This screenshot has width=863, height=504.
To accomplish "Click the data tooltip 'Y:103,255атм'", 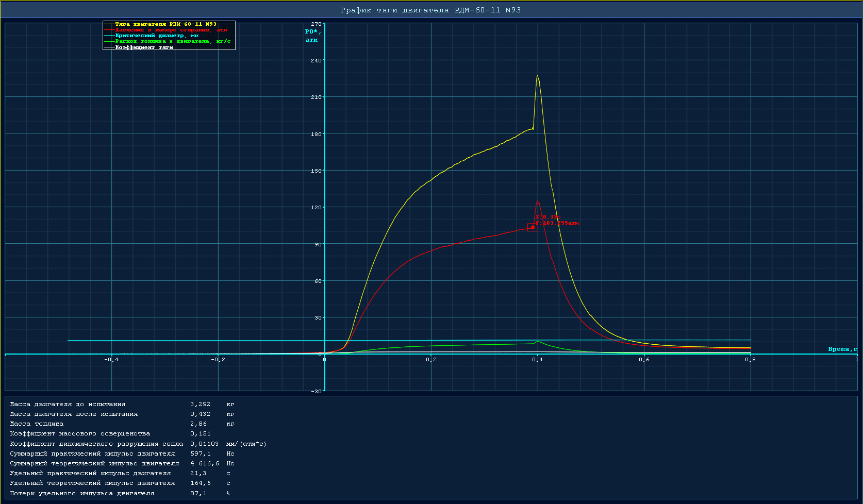I will click(557, 223).
